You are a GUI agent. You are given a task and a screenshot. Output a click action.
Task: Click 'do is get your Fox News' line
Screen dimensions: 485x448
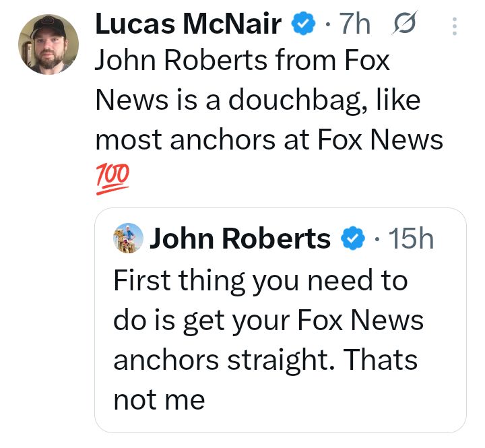tap(268, 320)
